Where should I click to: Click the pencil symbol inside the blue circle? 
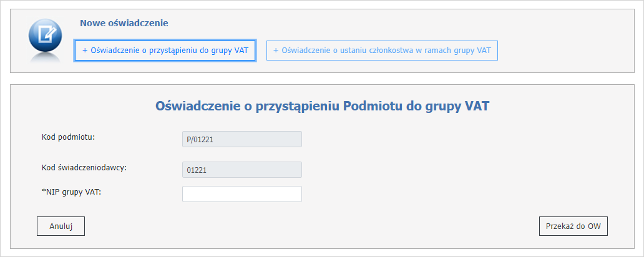coord(47,32)
